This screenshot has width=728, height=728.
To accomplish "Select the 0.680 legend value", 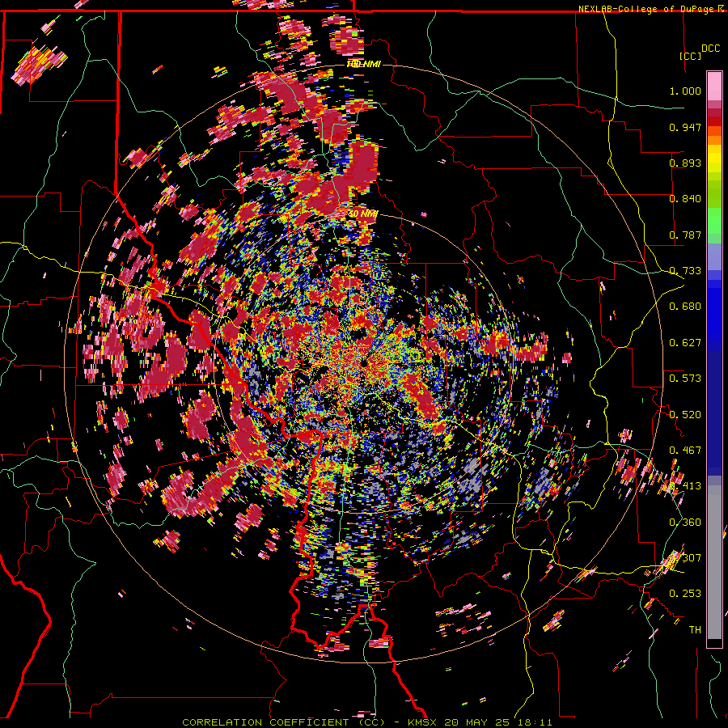I will pos(685,307).
